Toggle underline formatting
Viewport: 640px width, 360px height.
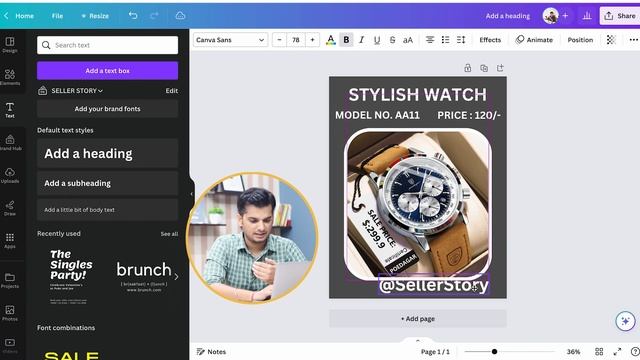[x=377, y=40]
